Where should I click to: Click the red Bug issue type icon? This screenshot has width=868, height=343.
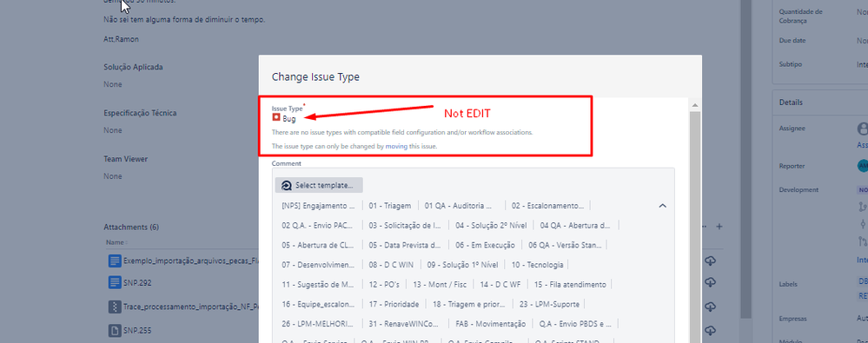tap(275, 118)
